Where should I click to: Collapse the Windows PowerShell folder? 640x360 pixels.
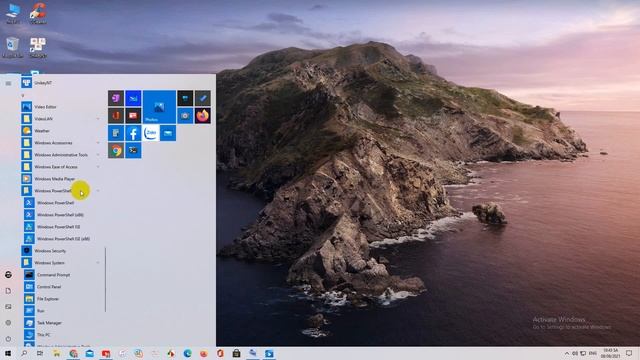[61, 191]
